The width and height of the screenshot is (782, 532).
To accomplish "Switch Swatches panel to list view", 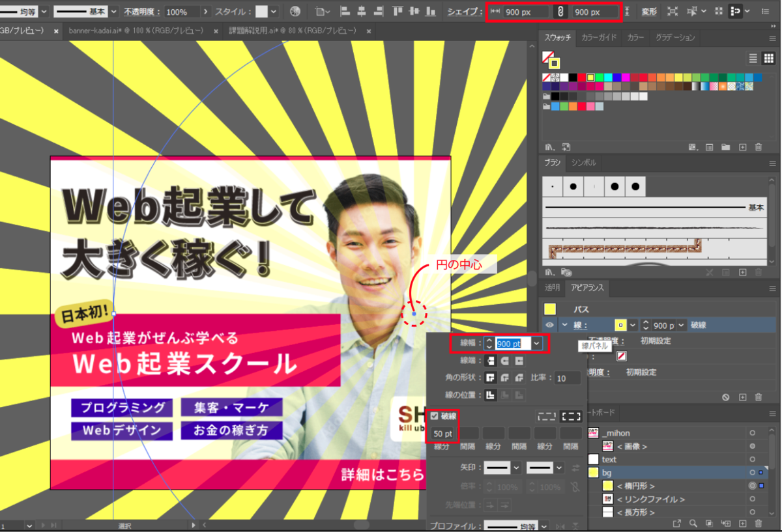I will tap(753, 59).
